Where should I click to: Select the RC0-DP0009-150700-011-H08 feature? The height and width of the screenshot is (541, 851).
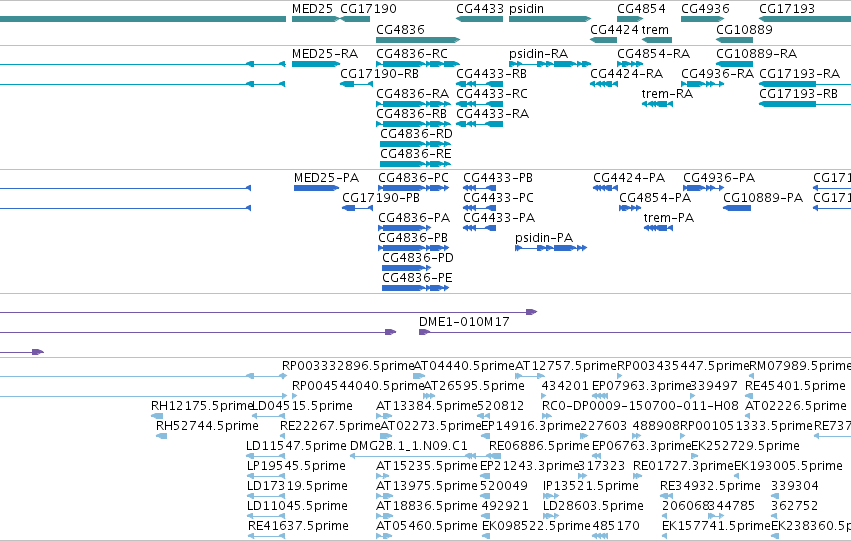(547, 416)
